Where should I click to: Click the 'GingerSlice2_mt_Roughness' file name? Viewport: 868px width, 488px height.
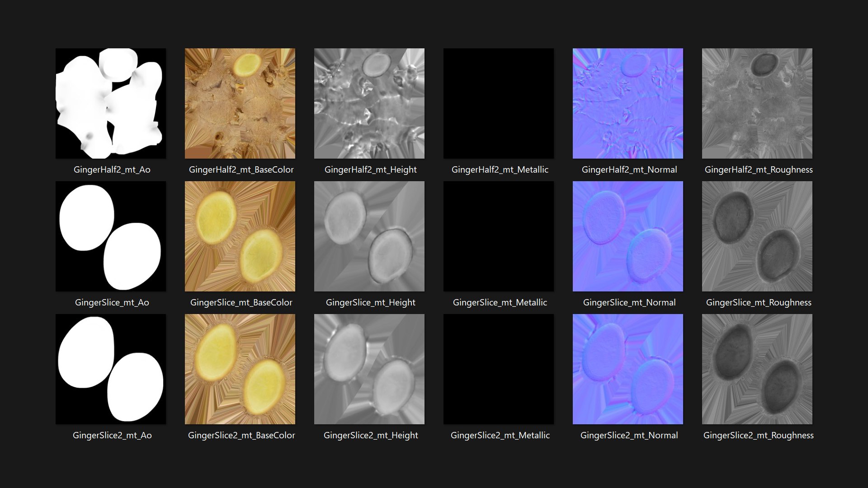click(759, 436)
